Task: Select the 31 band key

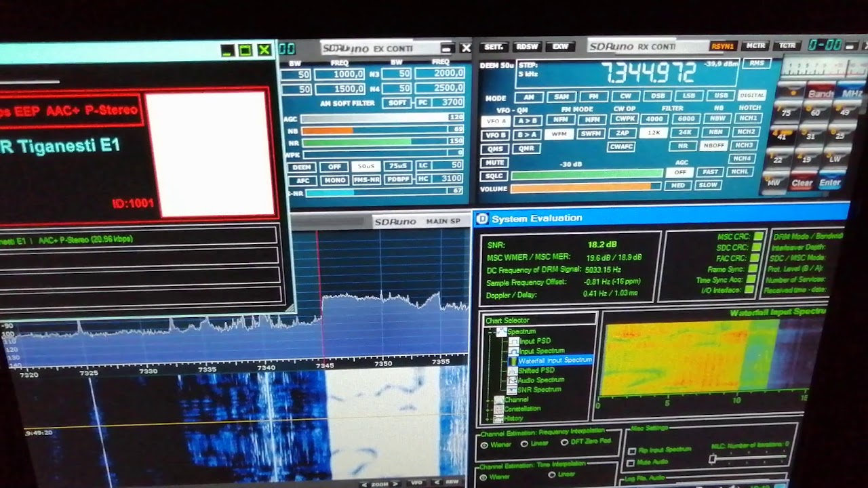Action: (x=811, y=136)
